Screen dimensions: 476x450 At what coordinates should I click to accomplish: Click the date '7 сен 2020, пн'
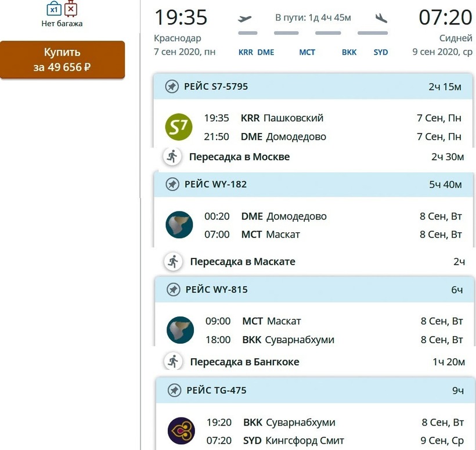pyautogui.click(x=185, y=52)
